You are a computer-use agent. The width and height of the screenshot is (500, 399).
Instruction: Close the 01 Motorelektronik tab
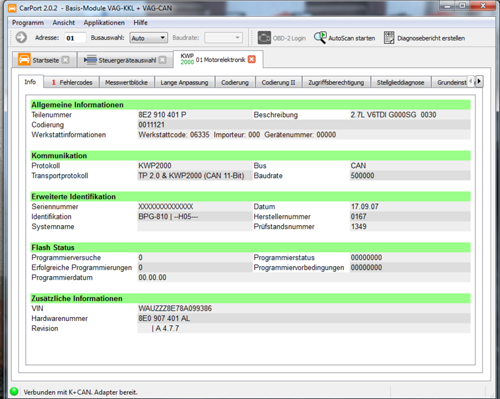(252, 59)
